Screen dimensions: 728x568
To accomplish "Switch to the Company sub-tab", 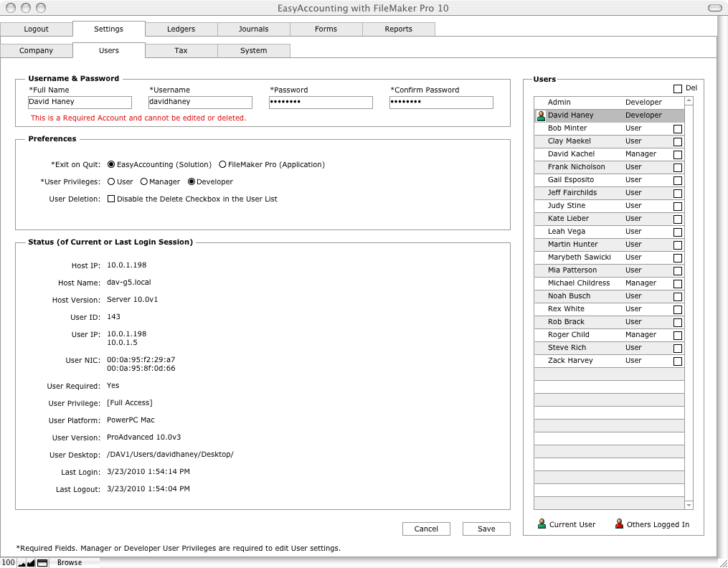I will click(36, 51).
